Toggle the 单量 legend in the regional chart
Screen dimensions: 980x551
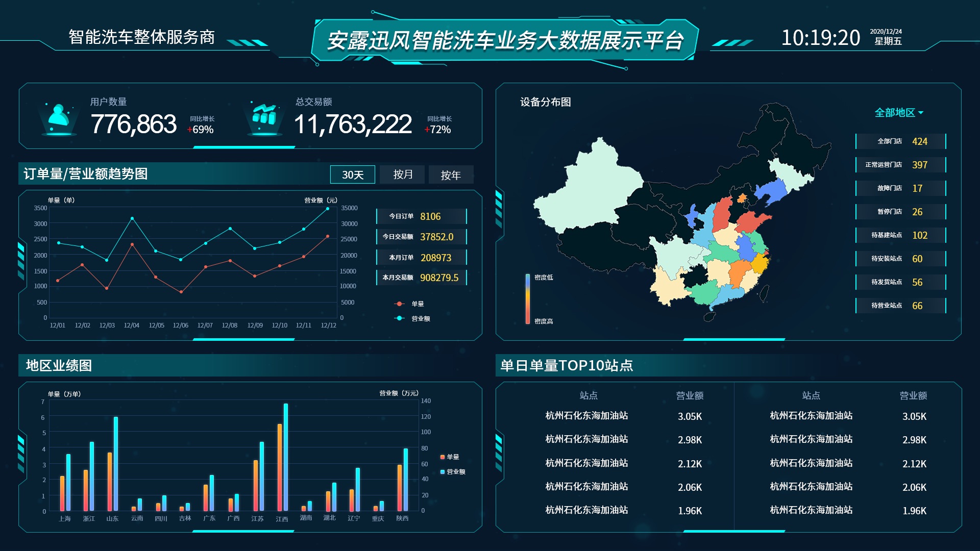coord(450,458)
